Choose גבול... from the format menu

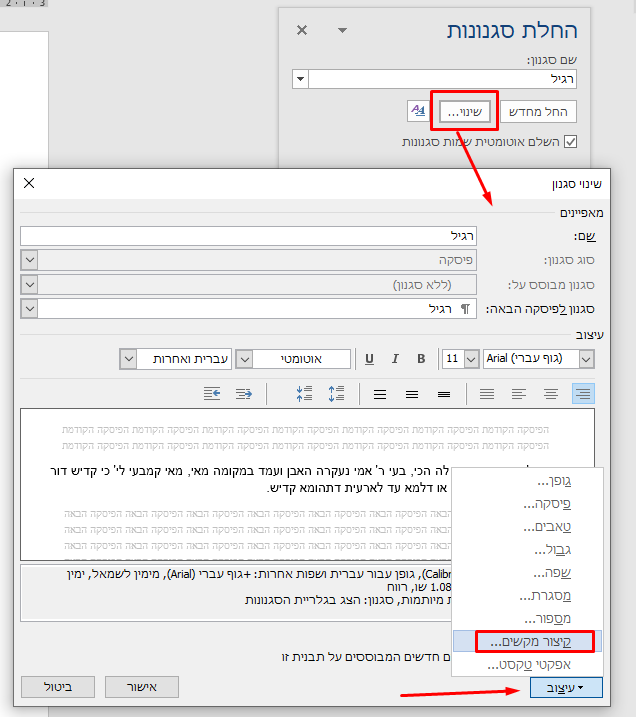527,550
